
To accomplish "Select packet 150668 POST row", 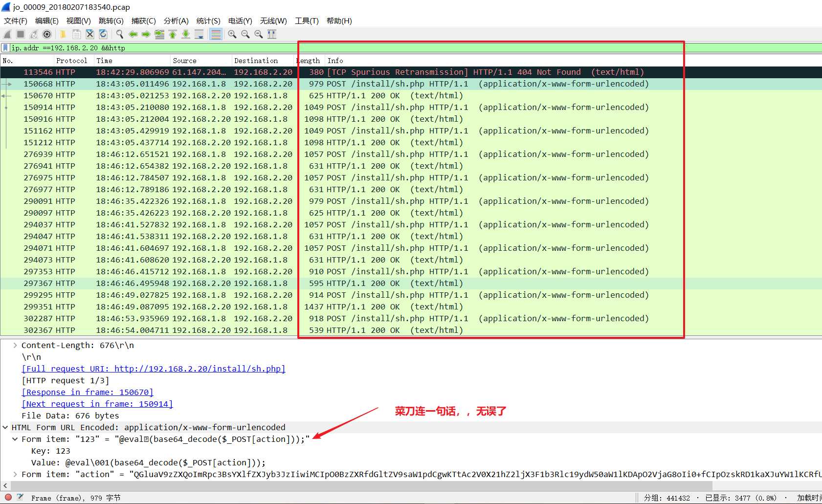I will [411, 84].
